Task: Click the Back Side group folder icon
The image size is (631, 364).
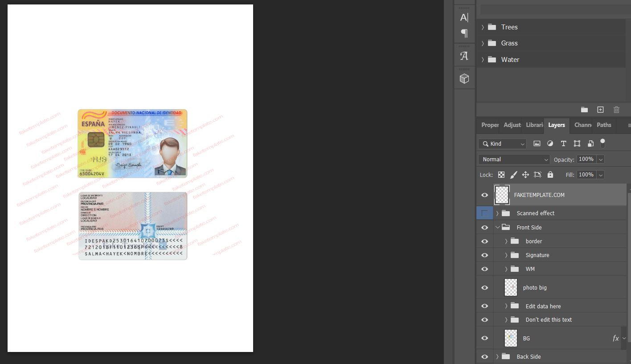Action: tap(505, 356)
